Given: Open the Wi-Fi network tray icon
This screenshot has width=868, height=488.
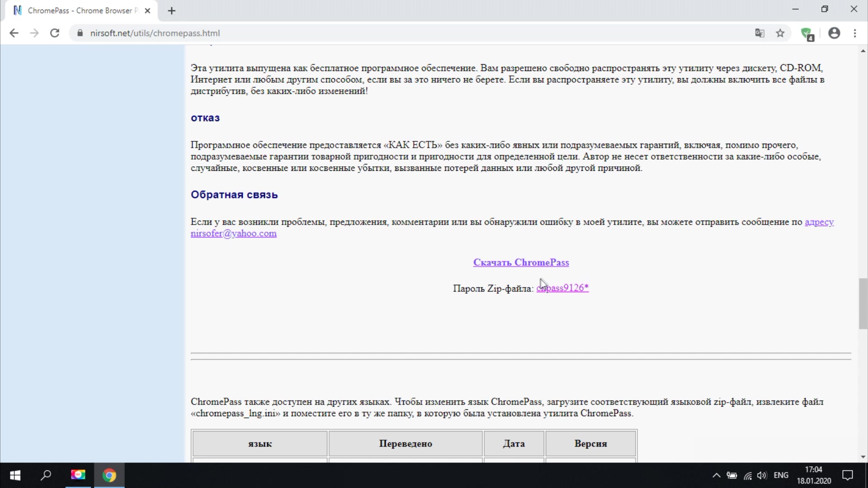Looking at the screenshot, I should pos(747,475).
